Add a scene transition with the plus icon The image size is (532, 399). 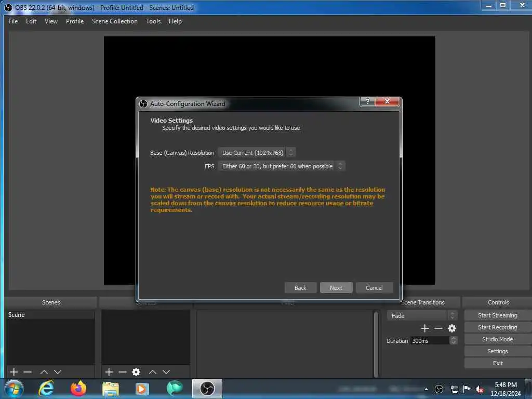[x=425, y=328]
